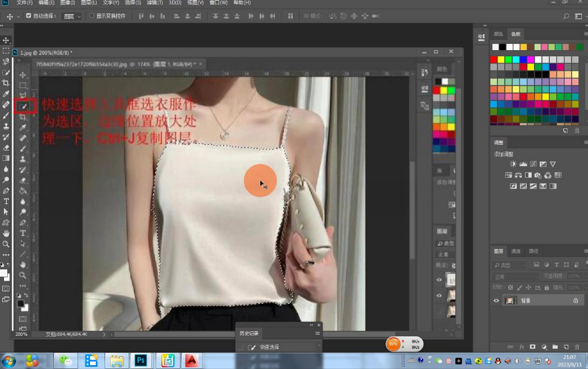Select the Hand tool
Viewport: 588px width, 369px height.
click(x=6, y=233)
